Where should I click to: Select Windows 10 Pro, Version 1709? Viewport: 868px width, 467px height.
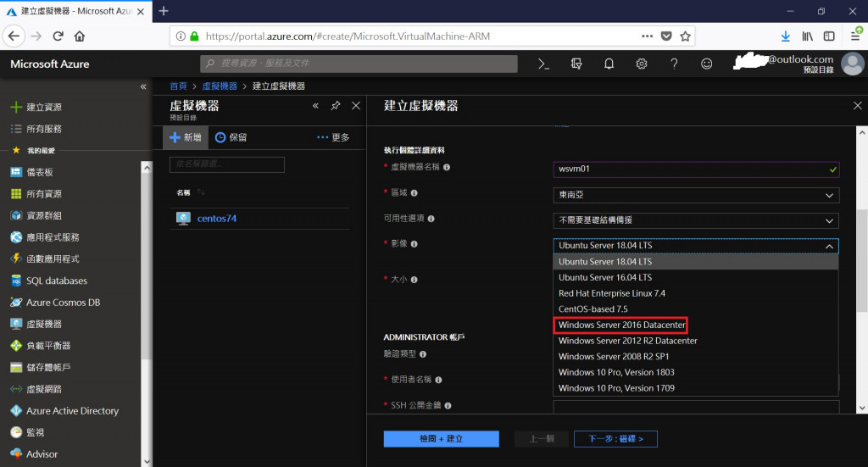pos(695,388)
